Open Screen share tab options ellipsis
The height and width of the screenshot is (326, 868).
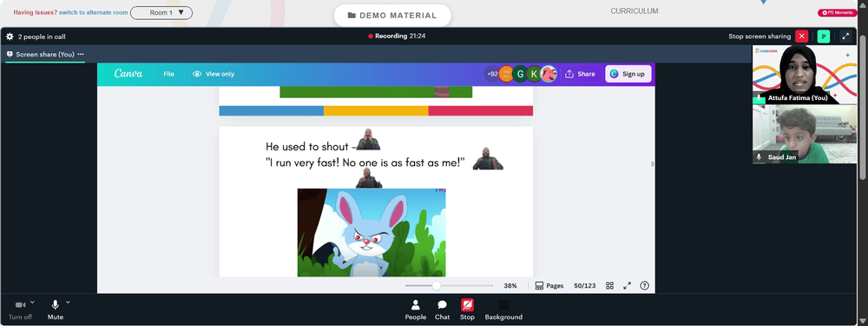click(81, 54)
